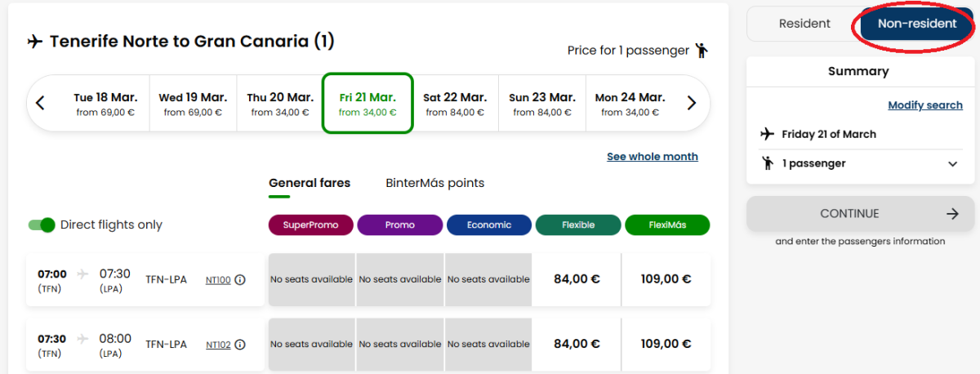Image resolution: width=980 pixels, height=374 pixels.
Task: Expand the 1 passenger dropdown chevron
Action: click(x=952, y=163)
